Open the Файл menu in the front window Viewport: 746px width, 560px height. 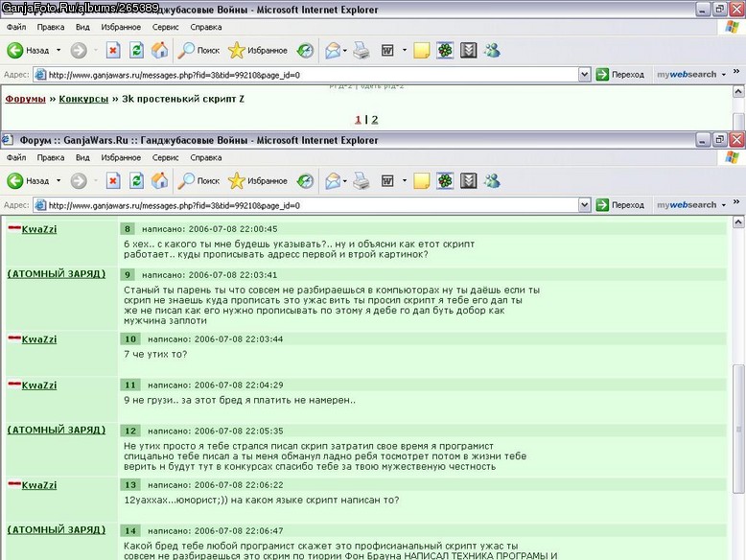(16, 157)
